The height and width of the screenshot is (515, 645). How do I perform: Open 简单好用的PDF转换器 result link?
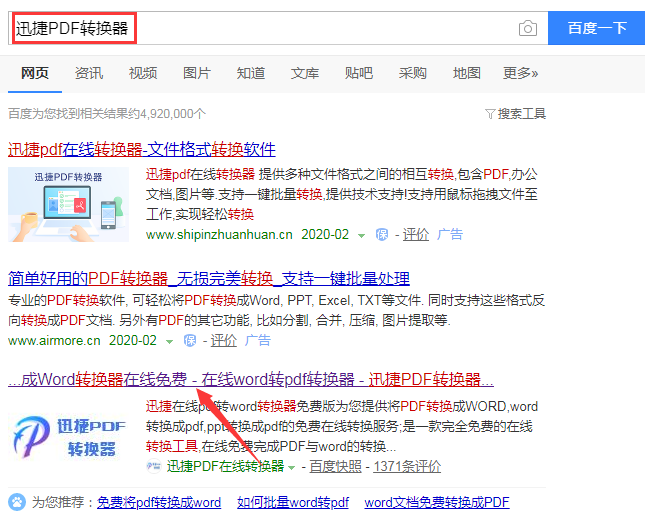click(x=208, y=278)
